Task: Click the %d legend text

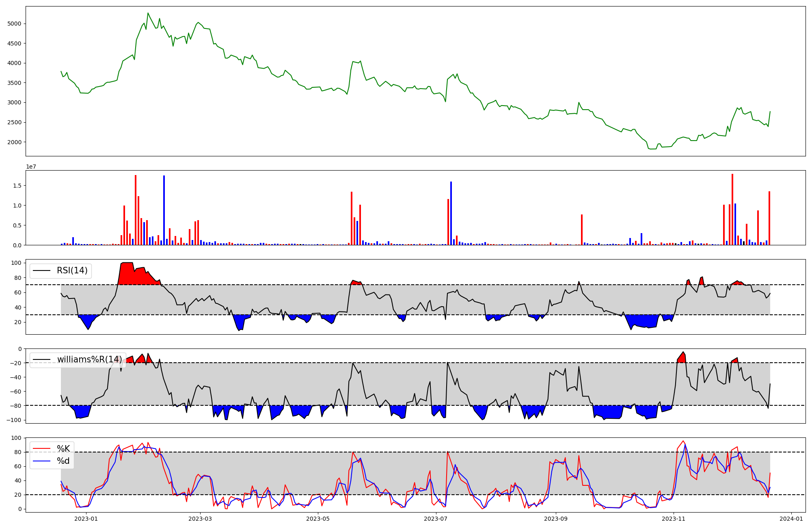Action: tap(63, 461)
